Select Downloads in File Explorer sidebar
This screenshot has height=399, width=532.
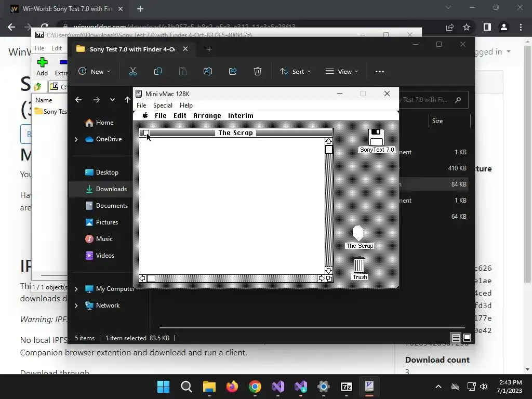click(100, 189)
